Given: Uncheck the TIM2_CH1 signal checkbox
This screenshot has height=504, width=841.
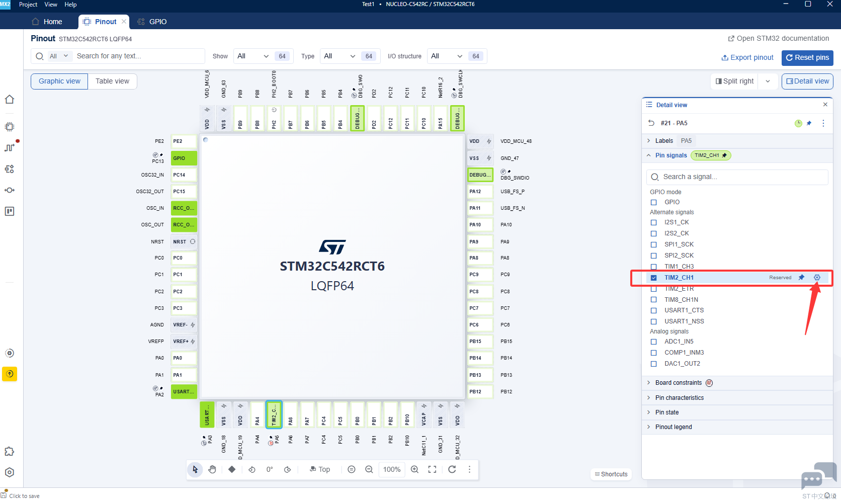Looking at the screenshot, I should [x=654, y=278].
